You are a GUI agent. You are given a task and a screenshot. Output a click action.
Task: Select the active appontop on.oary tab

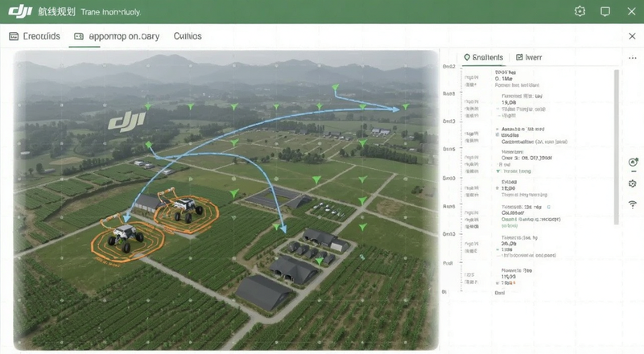[x=117, y=36]
